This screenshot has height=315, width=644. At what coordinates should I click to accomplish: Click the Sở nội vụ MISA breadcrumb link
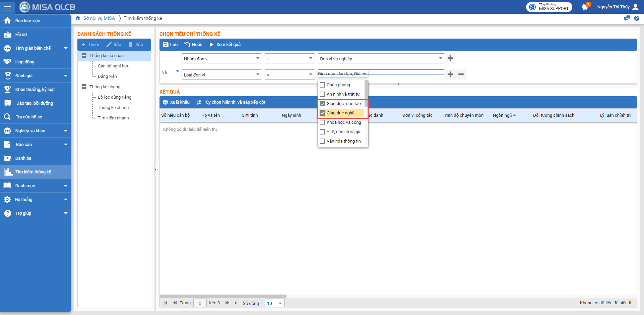99,18
